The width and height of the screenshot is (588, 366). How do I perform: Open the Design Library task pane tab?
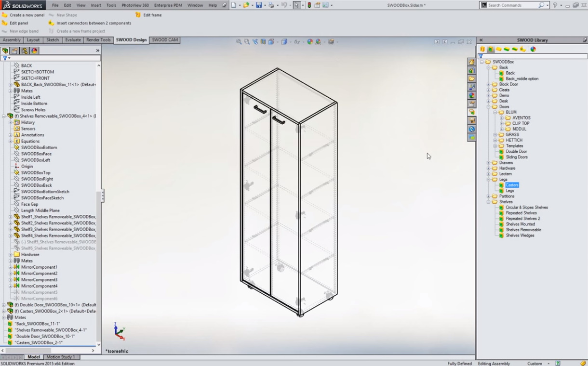tap(472, 70)
